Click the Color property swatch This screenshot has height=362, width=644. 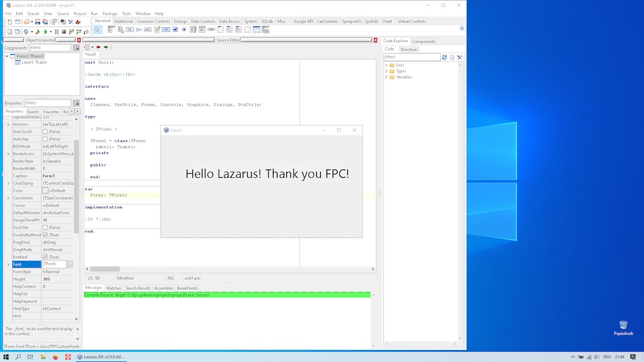45,190
